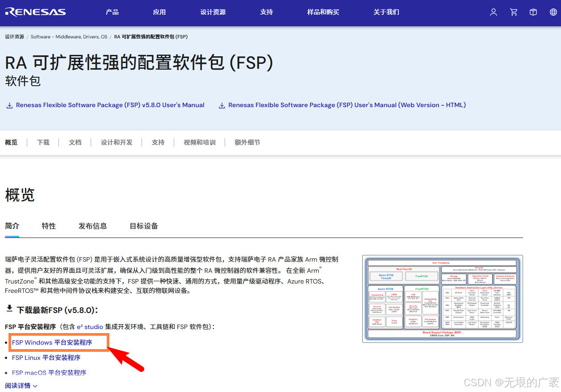Select the 支持 section tab
561x392 pixels.
click(x=158, y=142)
